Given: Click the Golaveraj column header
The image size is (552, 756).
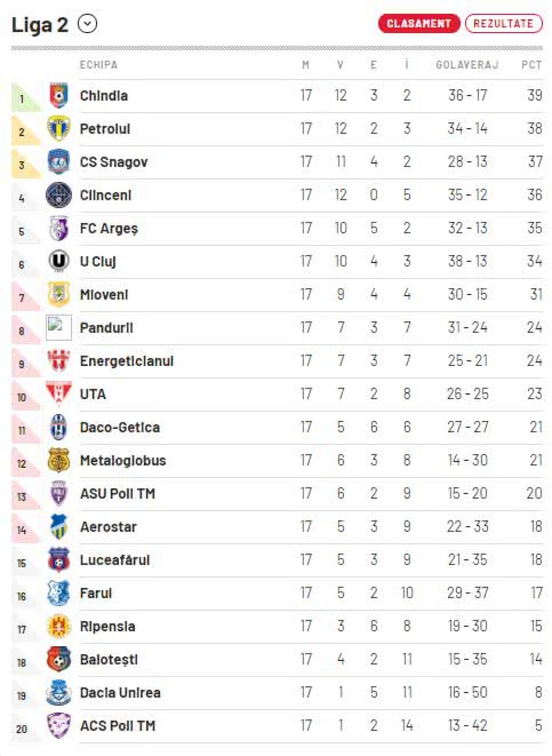Looking at the screenshot, I should point(467,65).
